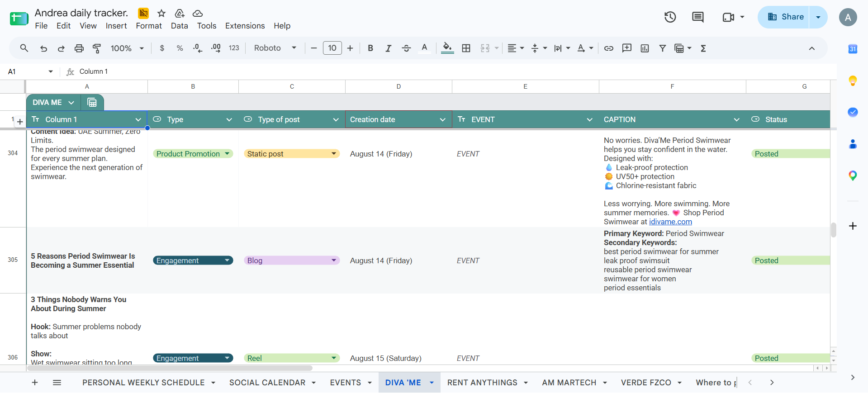The height and width of the screenshot is (393, 868).
Task: Click the font size input field
Action: click(x=332, y=48)
